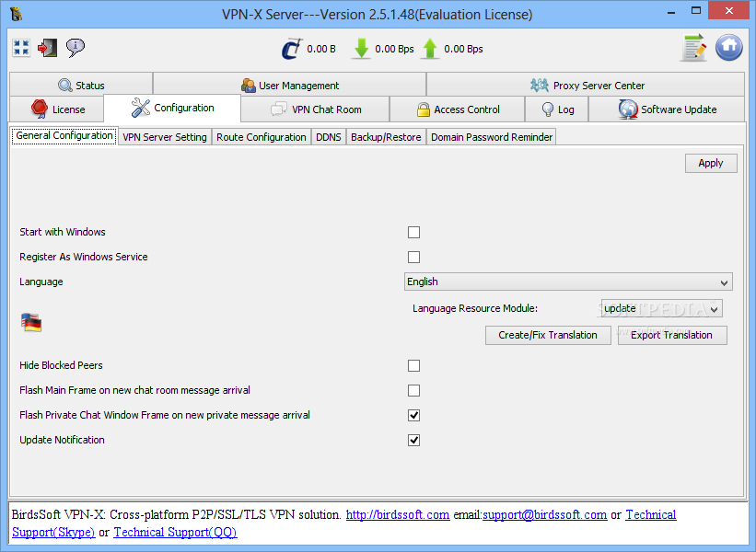Click the Update Notification label
Image resolution: width=756 pixels, height=552 pixels.
62,440
